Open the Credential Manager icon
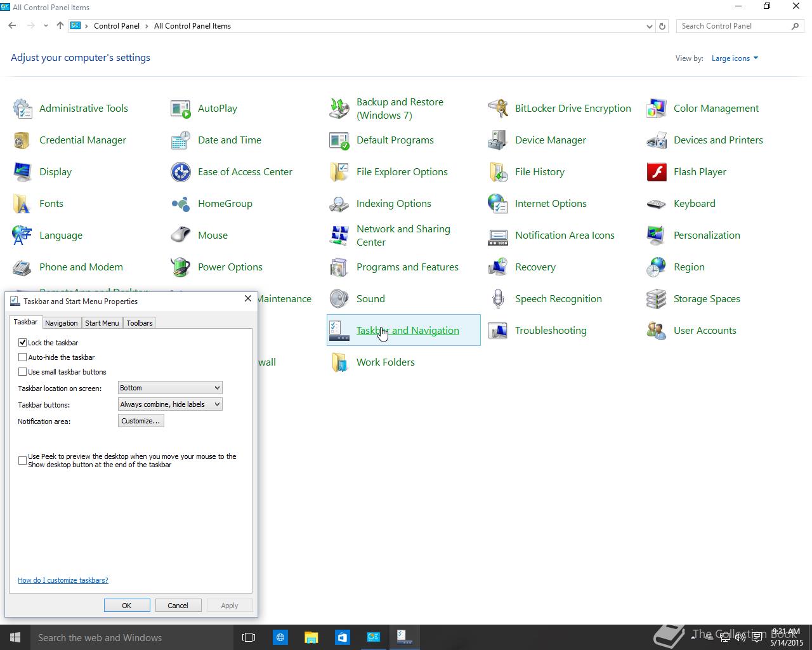 (x=22, y=140)
